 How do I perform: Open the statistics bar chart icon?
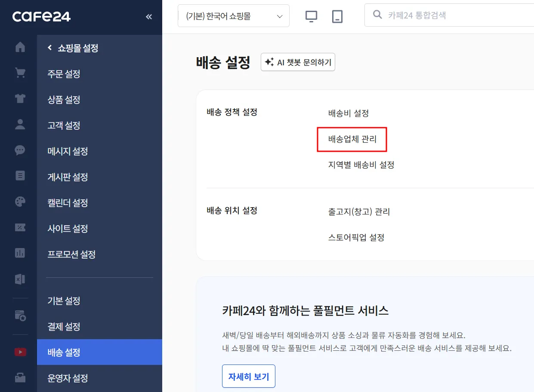(x=20, y=253)
